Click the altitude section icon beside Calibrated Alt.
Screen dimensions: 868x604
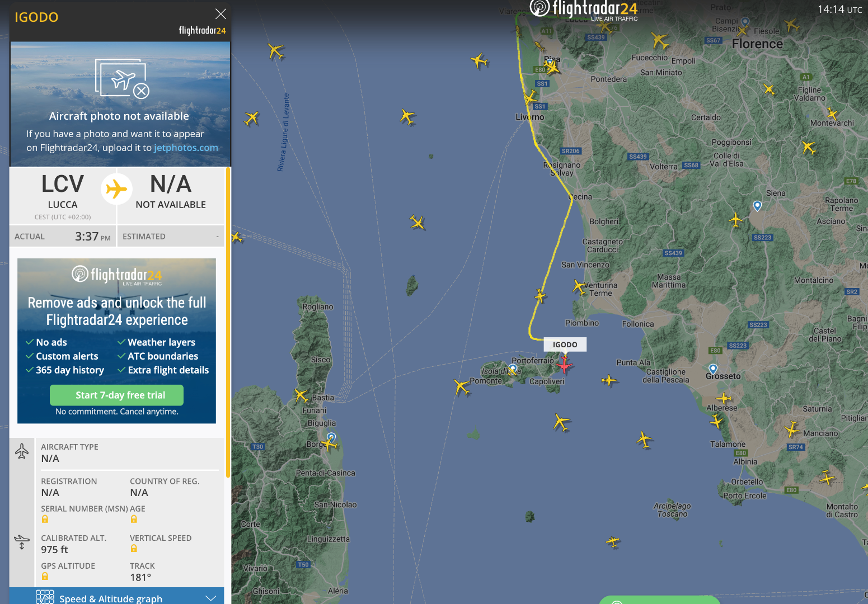click(22, 541)
